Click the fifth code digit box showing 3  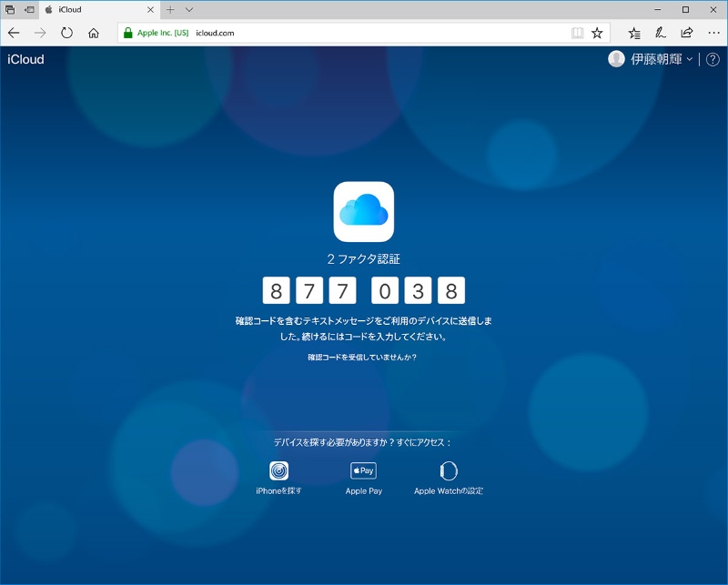point(418,290)
